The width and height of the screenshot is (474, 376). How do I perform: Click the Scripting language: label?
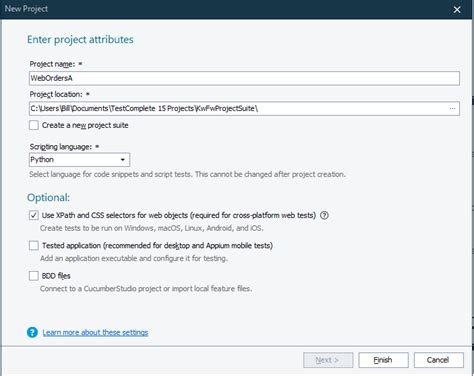(61, 147)
